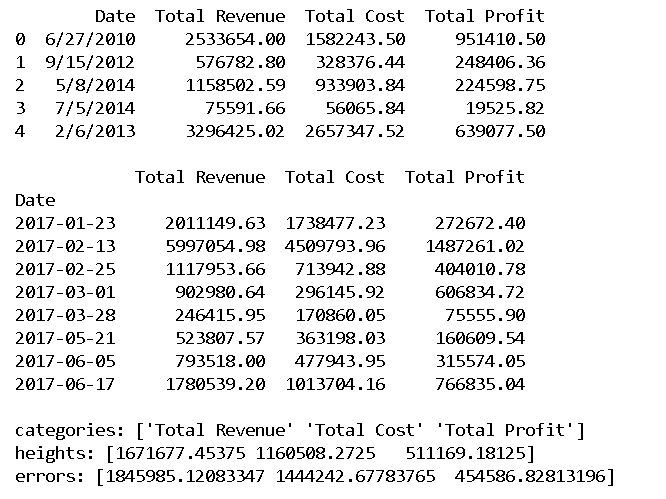Click the index row 2017-03-28
This screenshot has height=499, width=666.
pyautogui.click(x=65, y=315)
